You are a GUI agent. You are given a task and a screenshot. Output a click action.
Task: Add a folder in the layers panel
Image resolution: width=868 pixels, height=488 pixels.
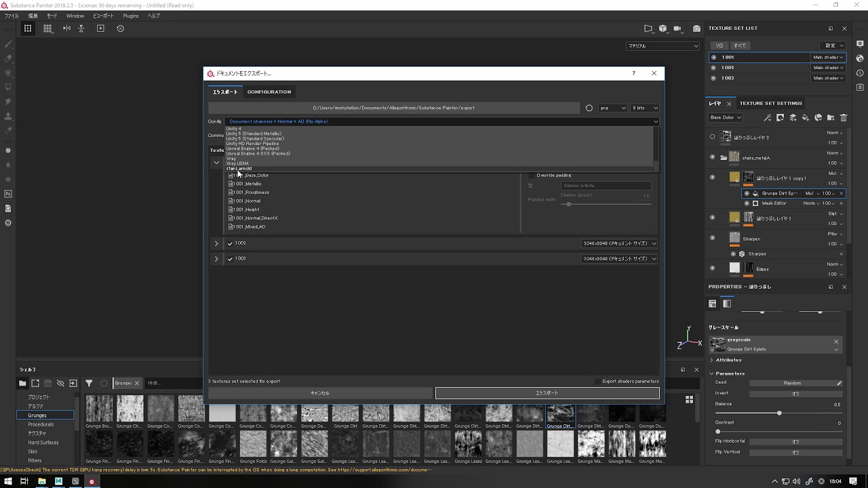pos(831,118)
